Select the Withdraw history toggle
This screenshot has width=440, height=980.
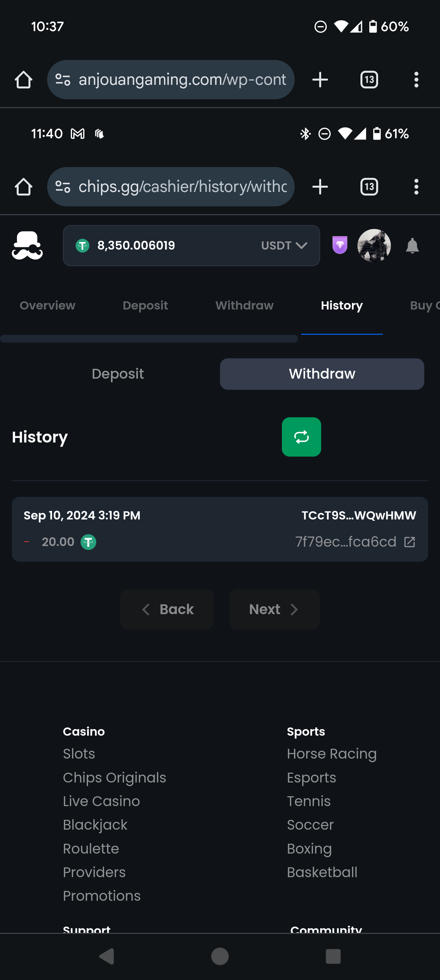pyautogui.click(x=322, y=374)
